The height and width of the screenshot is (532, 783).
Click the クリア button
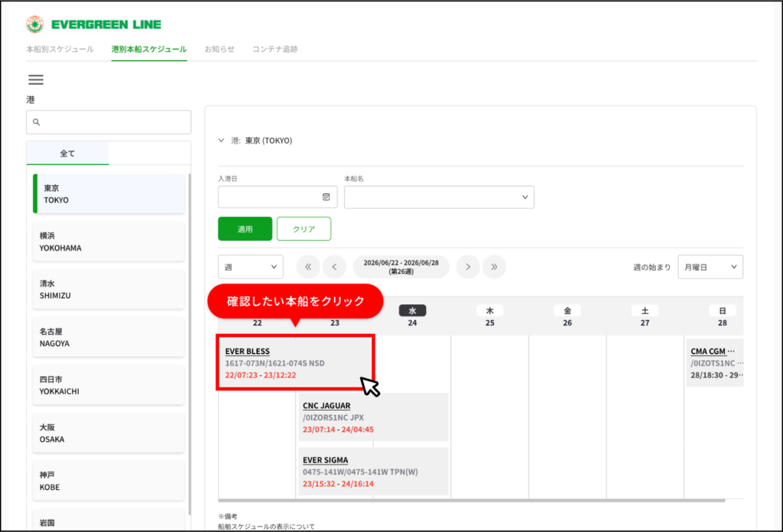(304, 229)
